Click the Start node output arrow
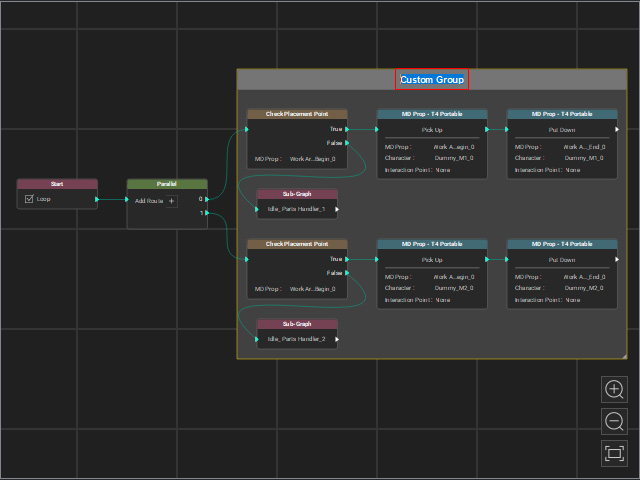640x480 pixels. (97, 199)
